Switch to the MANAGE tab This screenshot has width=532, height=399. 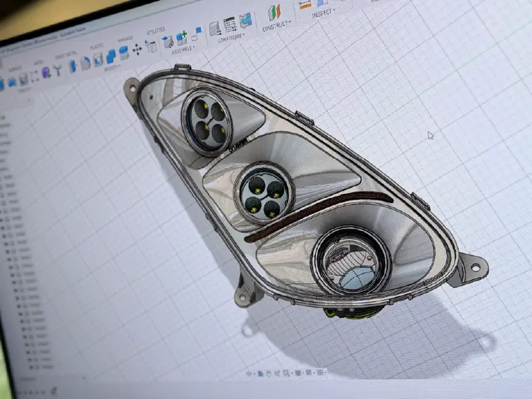(125, 40)
